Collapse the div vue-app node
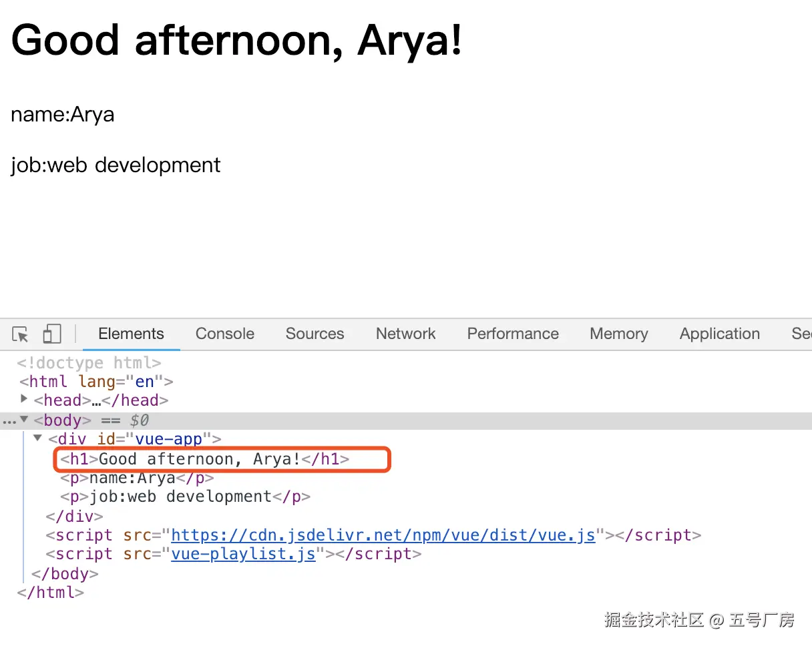The image size is (812, 646). [38, 438]
